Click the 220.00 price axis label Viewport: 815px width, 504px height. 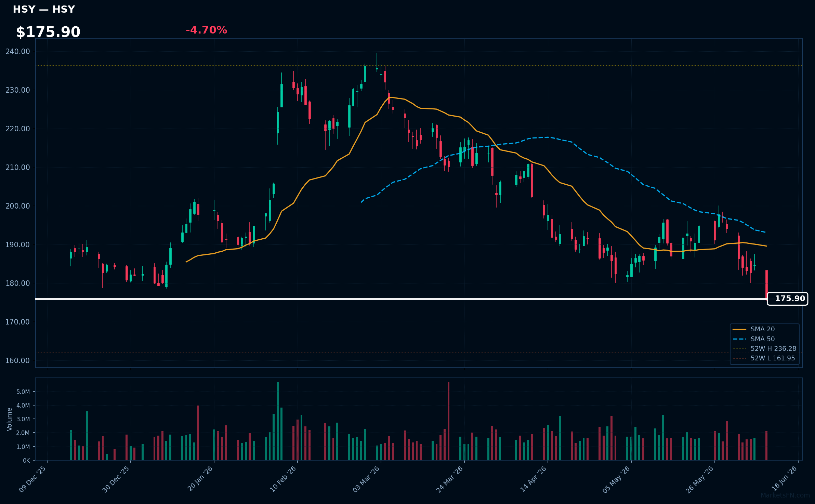click(x=18, y=129)
